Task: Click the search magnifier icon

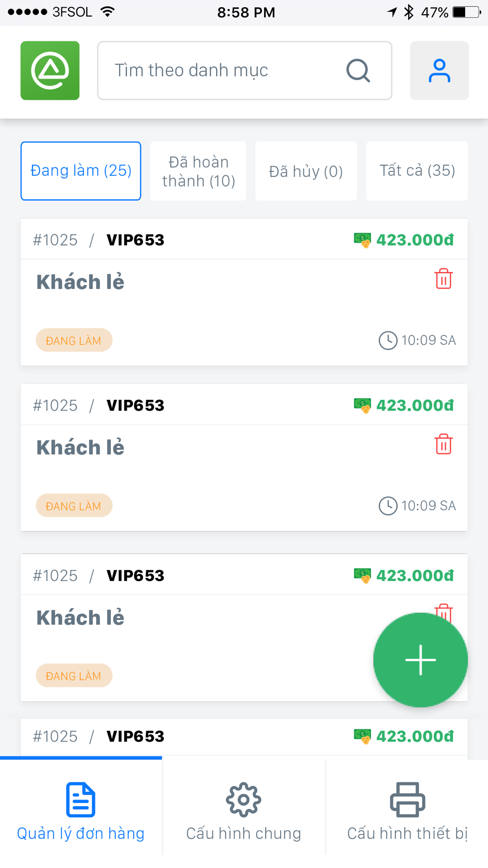Action: pyautogui.click(x=358, y=71)
